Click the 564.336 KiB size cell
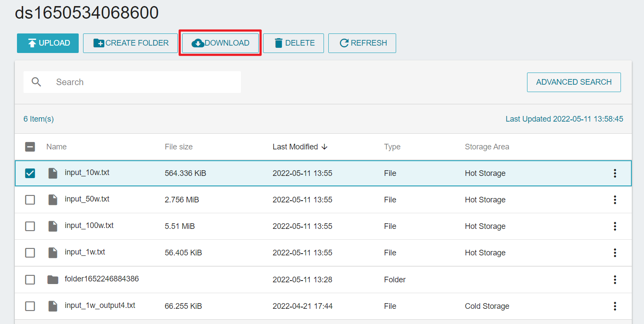Image resolution: width=644 pixels, height=324 pixels. [185, 173]
